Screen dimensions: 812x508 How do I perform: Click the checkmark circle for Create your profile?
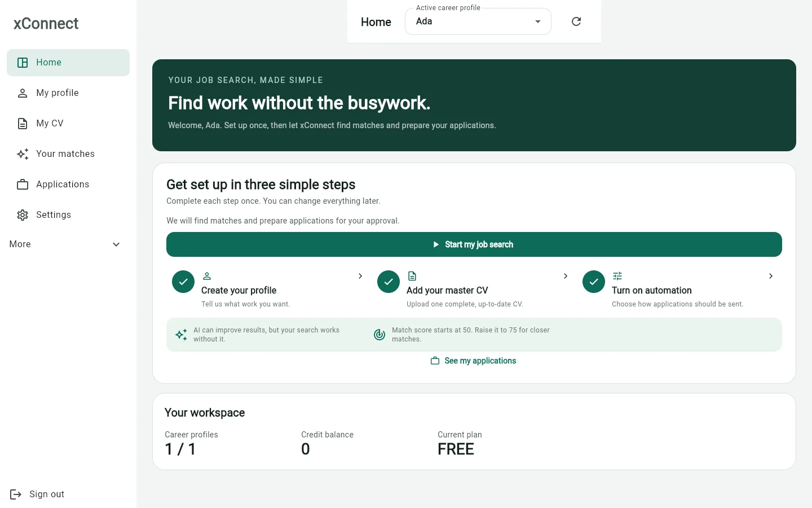click(183, 282)
